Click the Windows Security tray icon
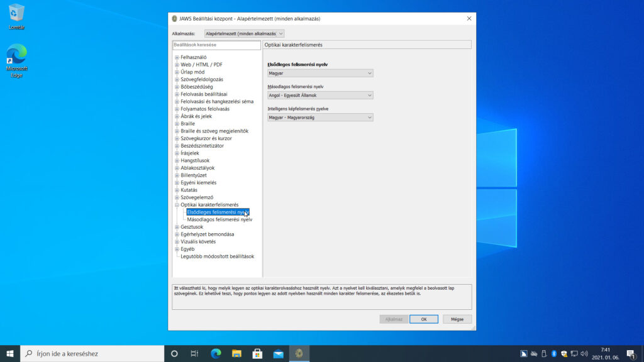 pos(564,353)
